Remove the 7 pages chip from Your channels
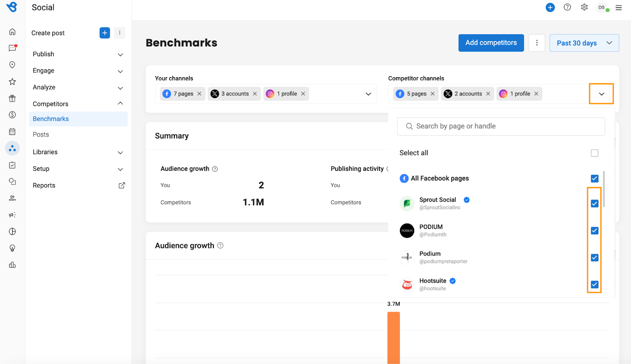The width and height of the screenshot is (631, 364). click(200, 94)
